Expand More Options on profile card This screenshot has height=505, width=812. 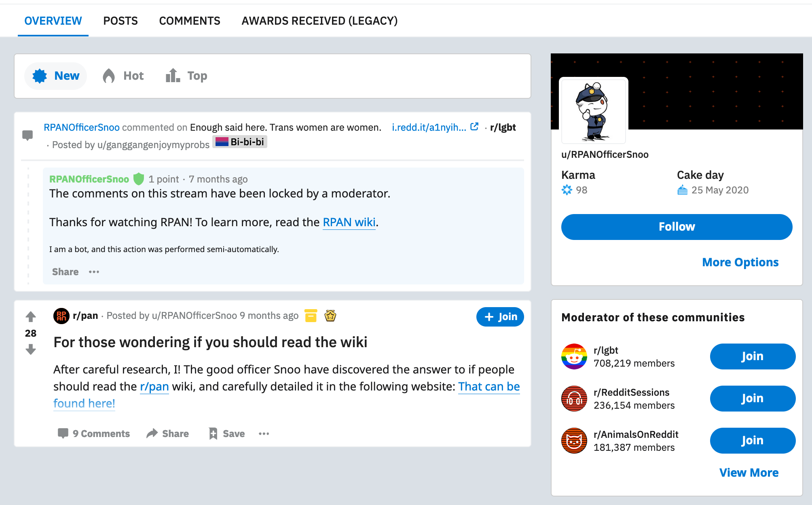pos(740,262)
